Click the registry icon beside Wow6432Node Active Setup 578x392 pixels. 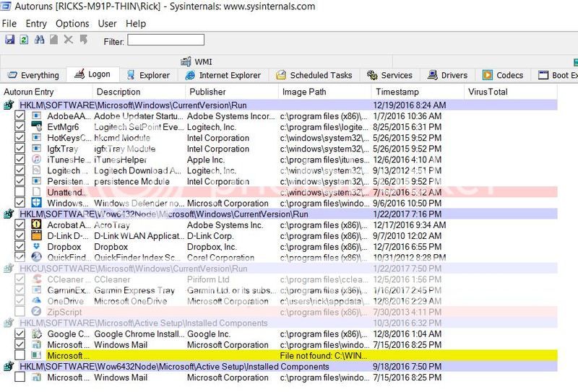pyautogui.click(x=9, y=367)
